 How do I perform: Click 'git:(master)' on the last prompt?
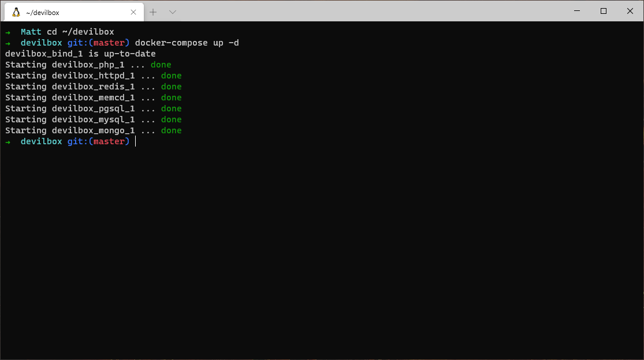(99, 141)
